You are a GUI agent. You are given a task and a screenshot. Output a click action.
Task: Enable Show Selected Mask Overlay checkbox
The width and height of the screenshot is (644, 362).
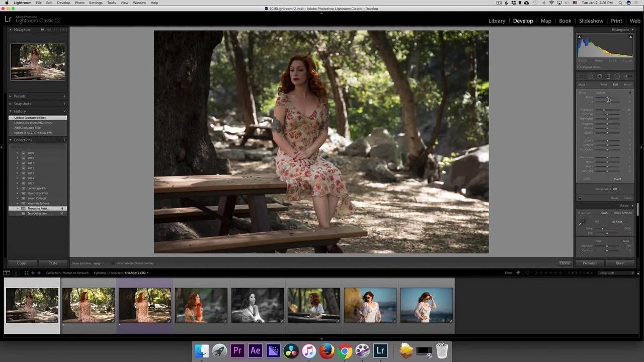tap(113, 263)
